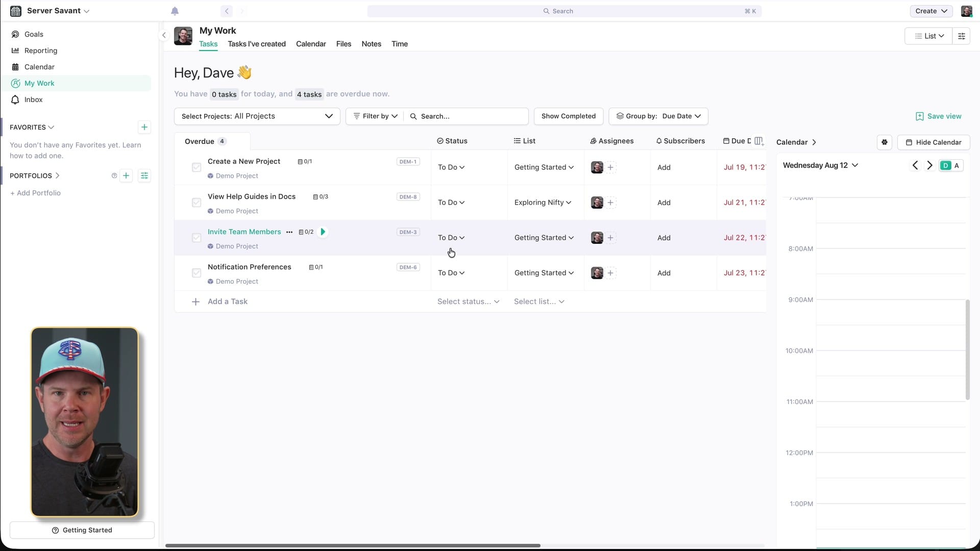Expand the Favorites section
This screenshot has width=980, height=551.
pyautogui.click(x=32, y=127)
